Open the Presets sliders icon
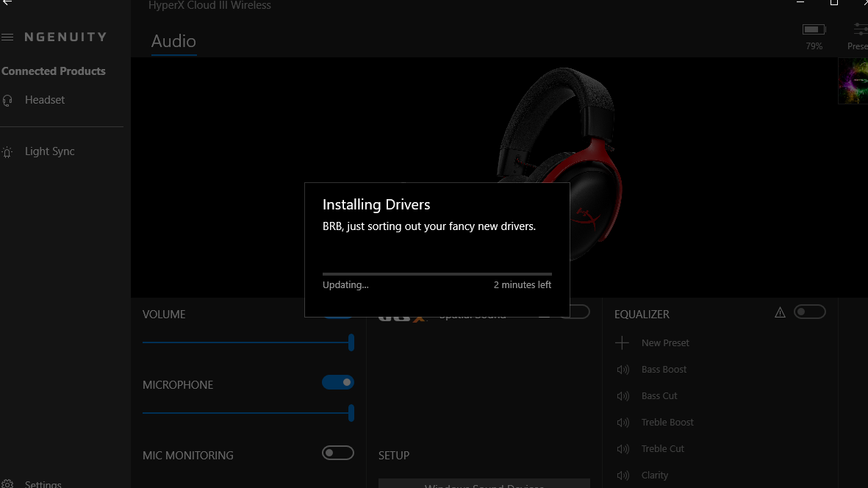This screenshot has height=488, width=868. coord(861,29)
